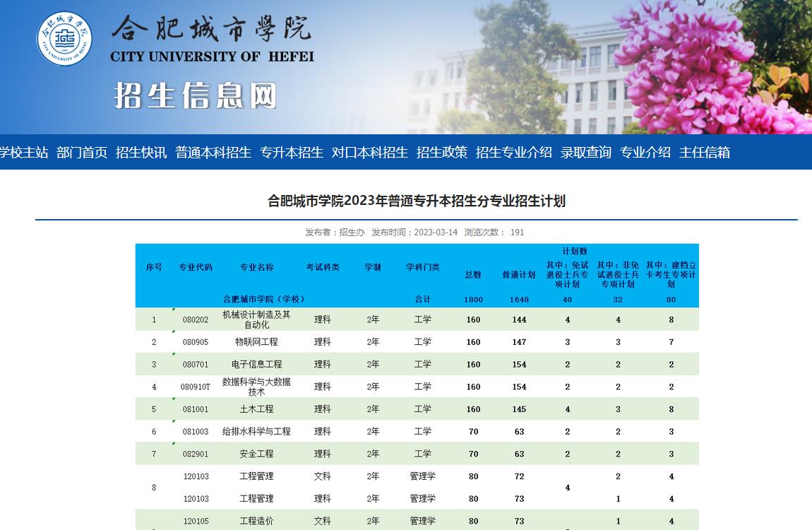812x530 pixels.
Task: Click the total 1800 cell
Action: point(473,300)
